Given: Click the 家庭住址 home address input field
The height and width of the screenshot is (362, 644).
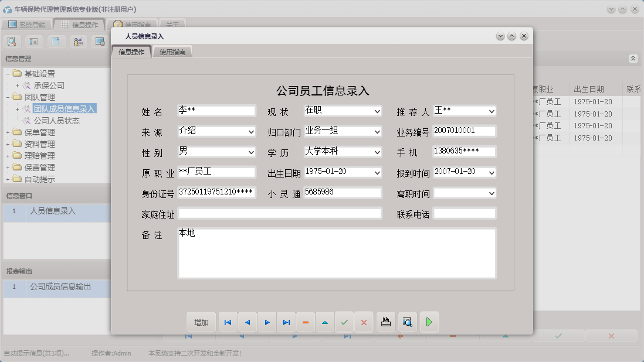Looking at the screenshot, I should 280,213.
